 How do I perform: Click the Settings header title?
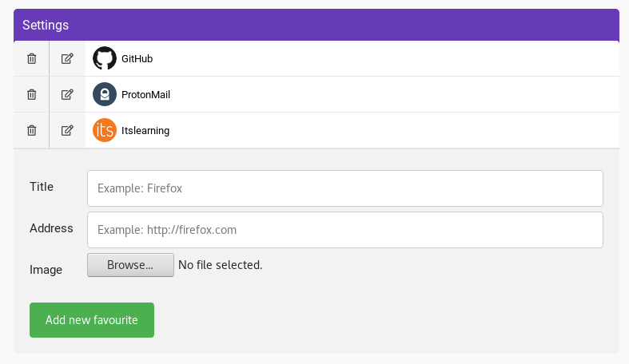coord(46,25)
